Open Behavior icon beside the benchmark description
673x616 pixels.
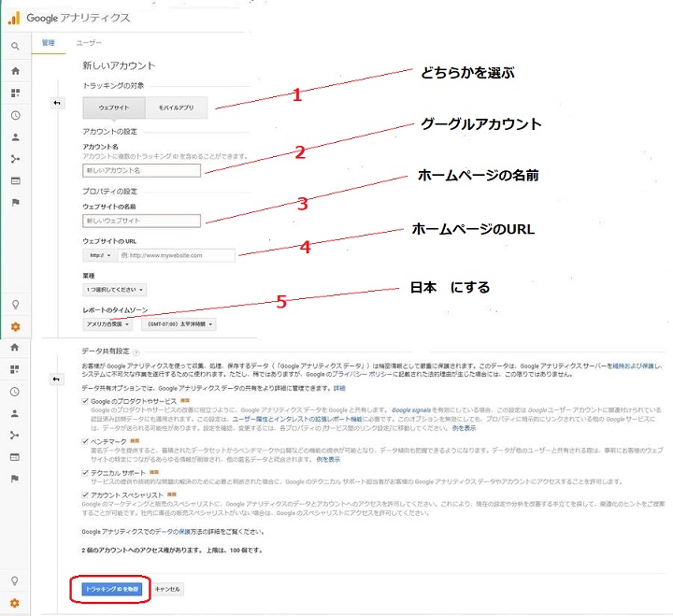pos(15,457)
